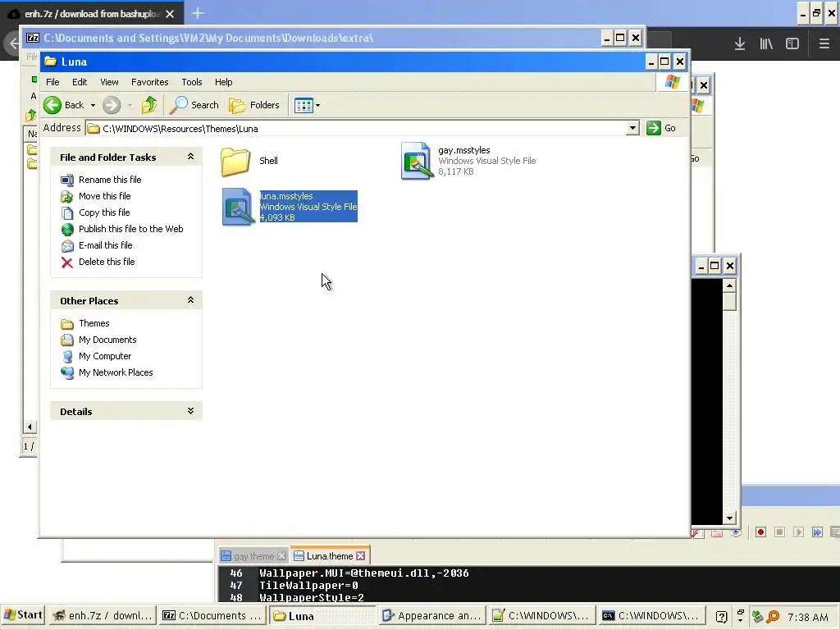This screenshot has height=630, width=840.
Task: Open My Documents in Other Places
Action: [x=107, y=340]
